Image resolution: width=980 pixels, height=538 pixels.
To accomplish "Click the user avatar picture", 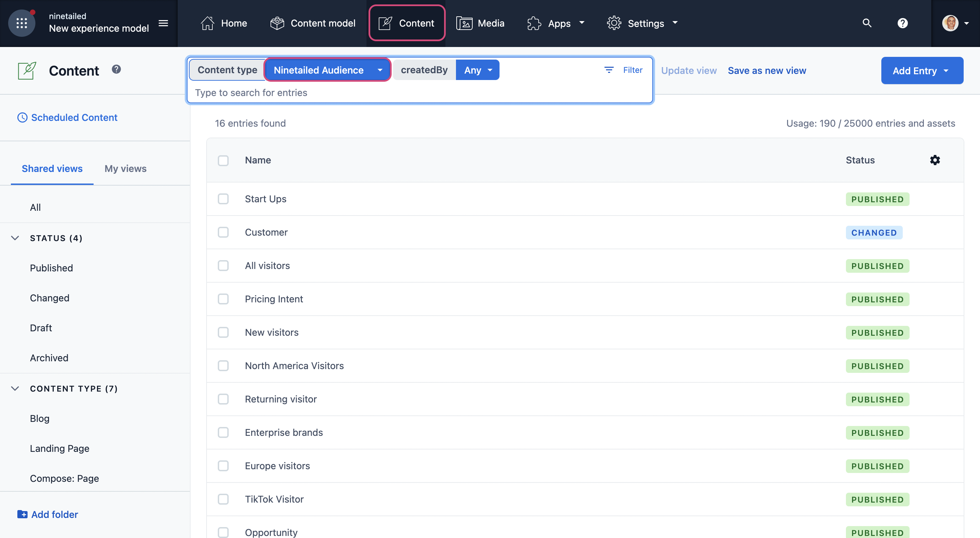I will click(x=950, y=23).
